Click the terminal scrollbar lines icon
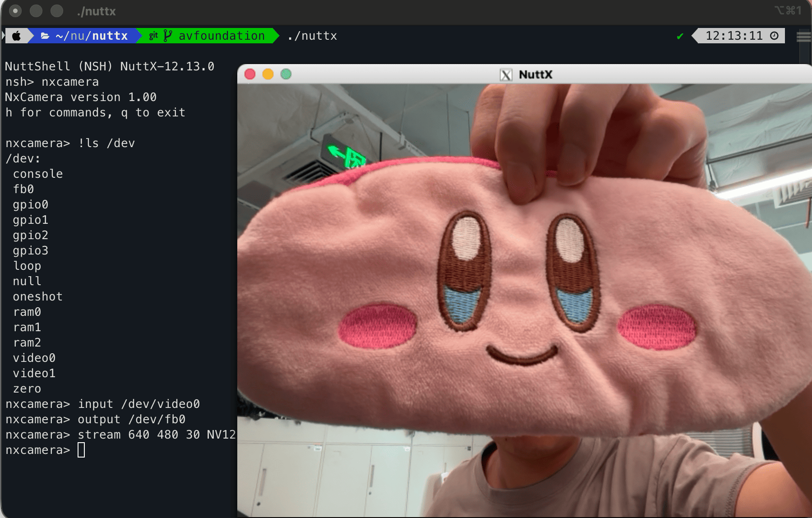 tap(804, 37)
